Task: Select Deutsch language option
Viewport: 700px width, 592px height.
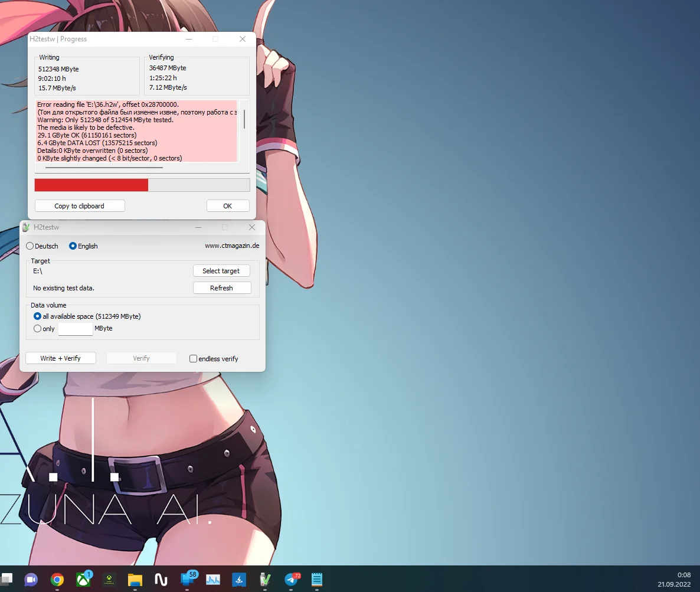Action: pos(42,246)
